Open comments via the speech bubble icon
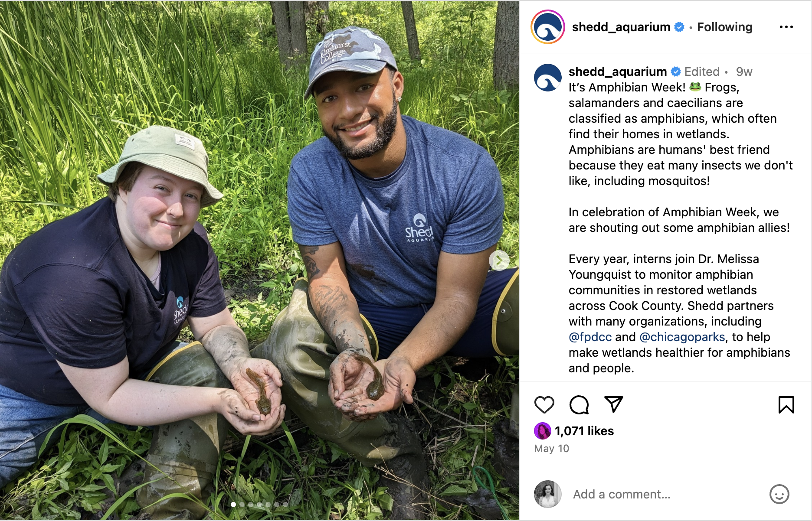 pyautogui.click(x=579, y=405)
